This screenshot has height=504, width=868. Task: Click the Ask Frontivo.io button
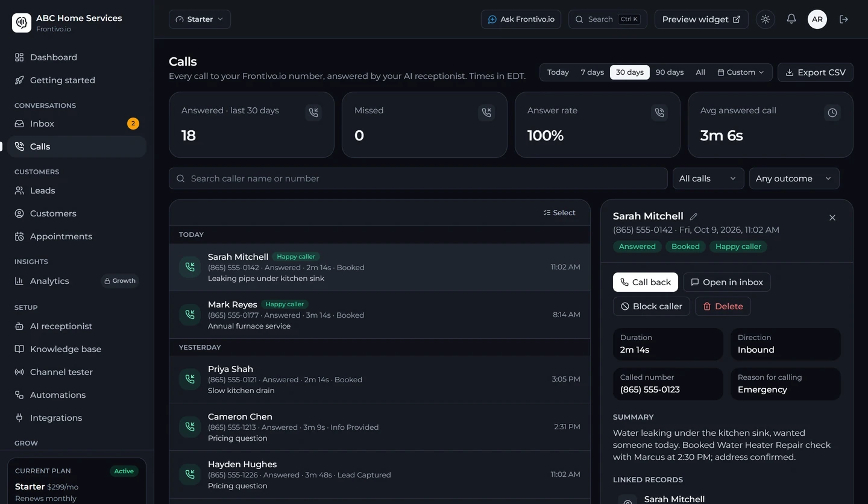(521, 19)
